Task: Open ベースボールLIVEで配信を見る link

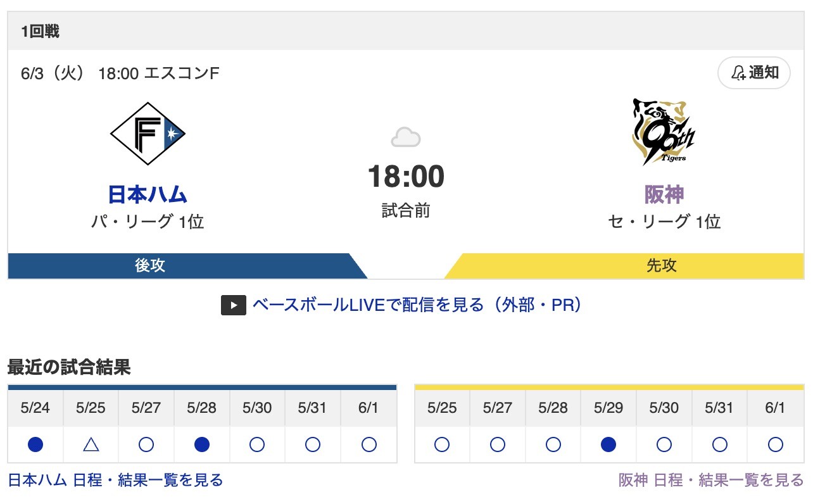Action: click(417, 305)
